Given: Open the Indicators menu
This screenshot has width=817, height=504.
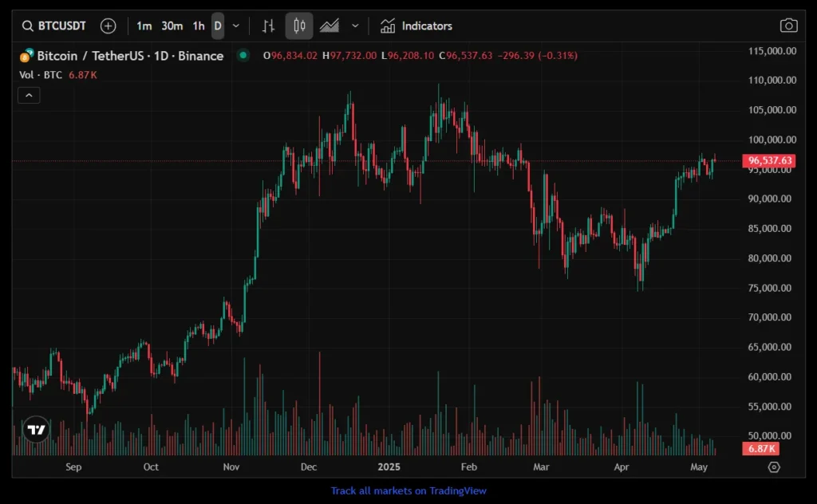Looking at the screenshot, I should 416,26.
